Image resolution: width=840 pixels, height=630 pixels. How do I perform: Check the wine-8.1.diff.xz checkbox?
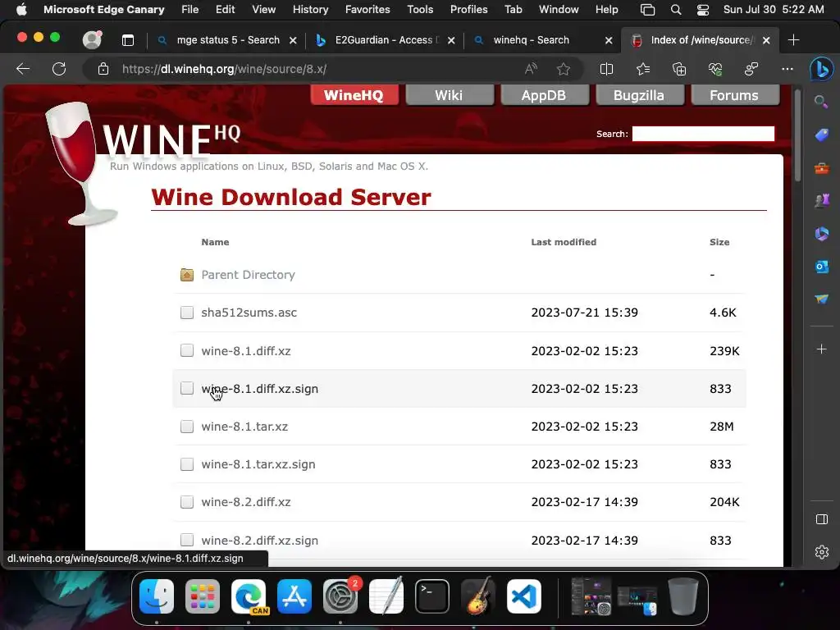[187, 350]
